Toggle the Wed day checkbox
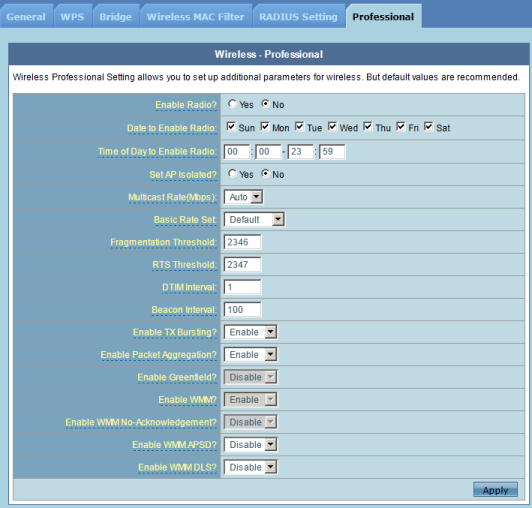Image resolution: width=532 pixels, height=508 pixels. tap(332, 127)
